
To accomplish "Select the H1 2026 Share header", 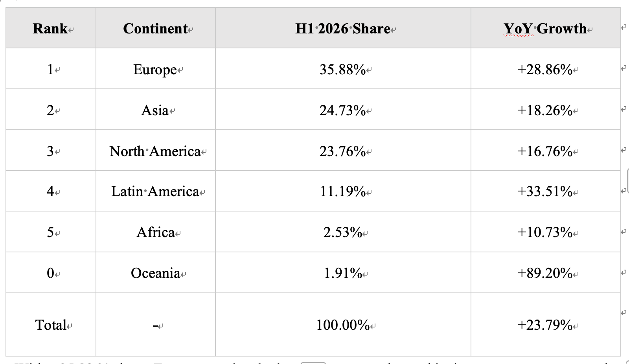I will [343, 29].
